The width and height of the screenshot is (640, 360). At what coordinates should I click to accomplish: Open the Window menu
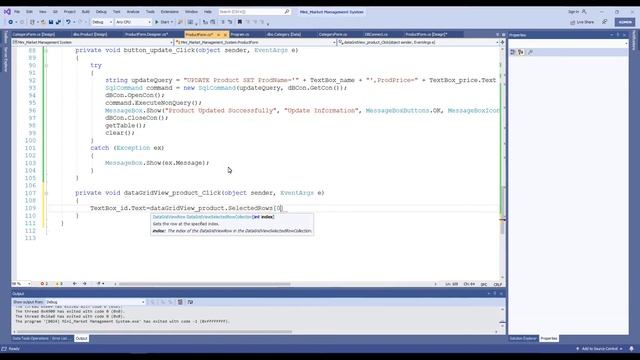pyautogui.click(x=191, y=12)
